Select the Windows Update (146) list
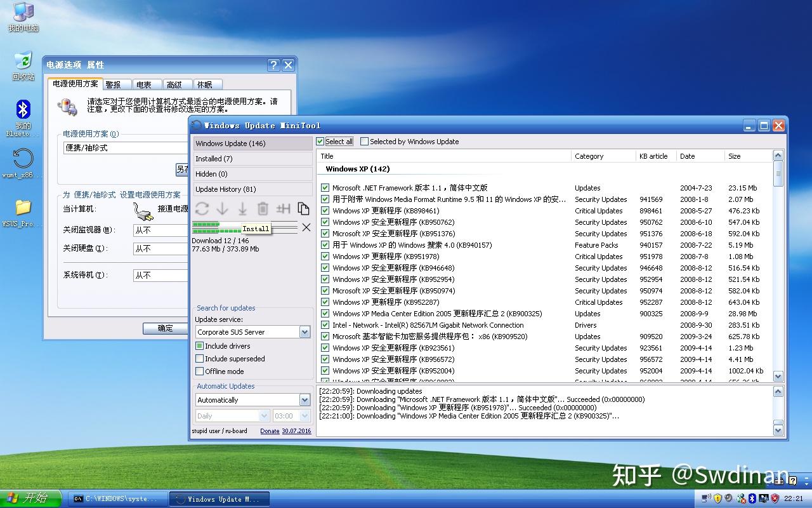Screen dimensions: 812x508 click(252, 144)
